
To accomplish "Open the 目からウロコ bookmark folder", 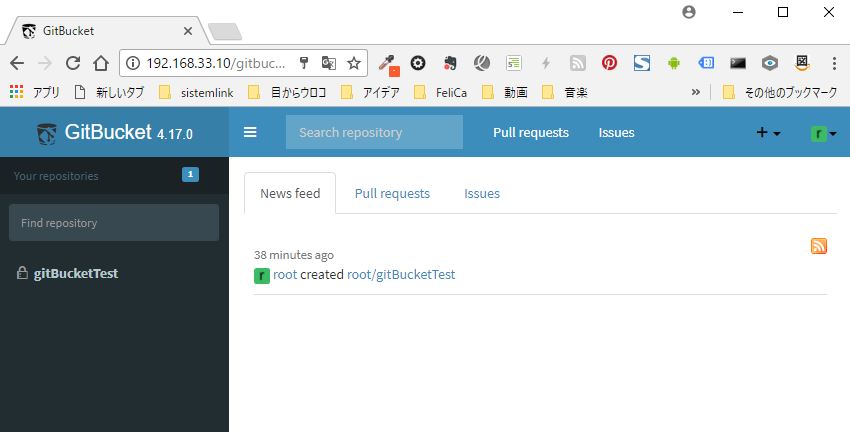I will tap(287, 93).
